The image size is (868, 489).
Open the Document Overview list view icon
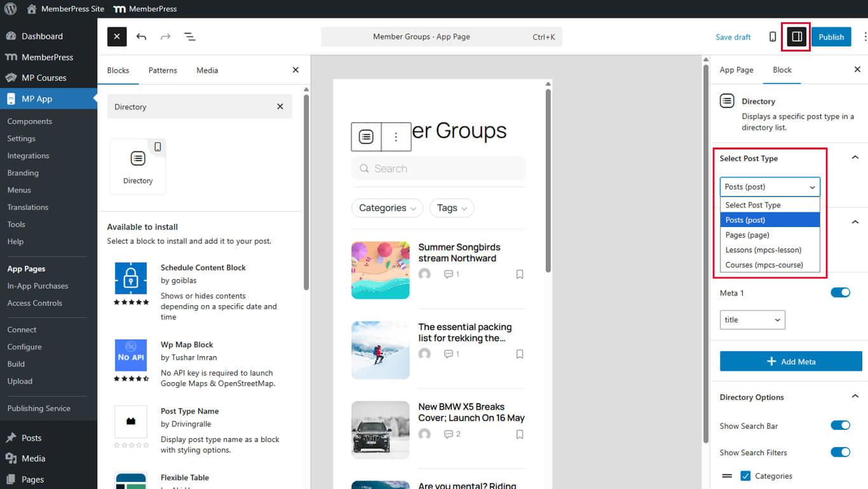click(189, 37)
